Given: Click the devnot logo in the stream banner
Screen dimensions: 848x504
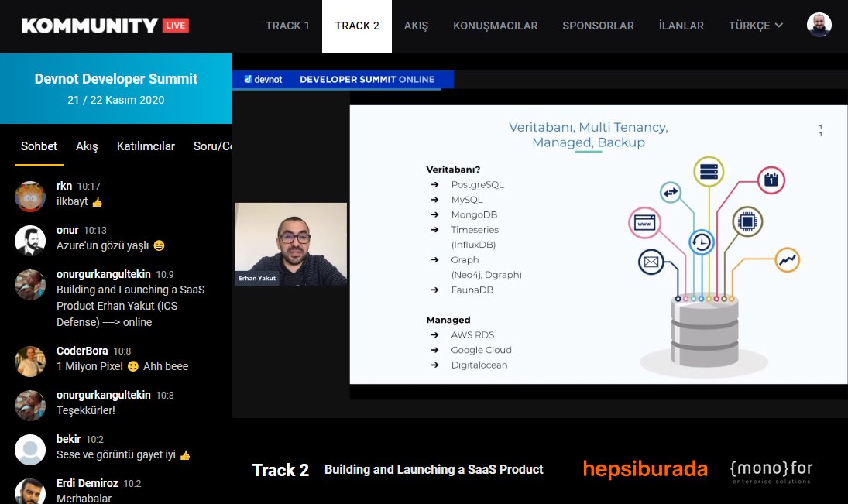Looking at the screenshot, I should 263,80.
